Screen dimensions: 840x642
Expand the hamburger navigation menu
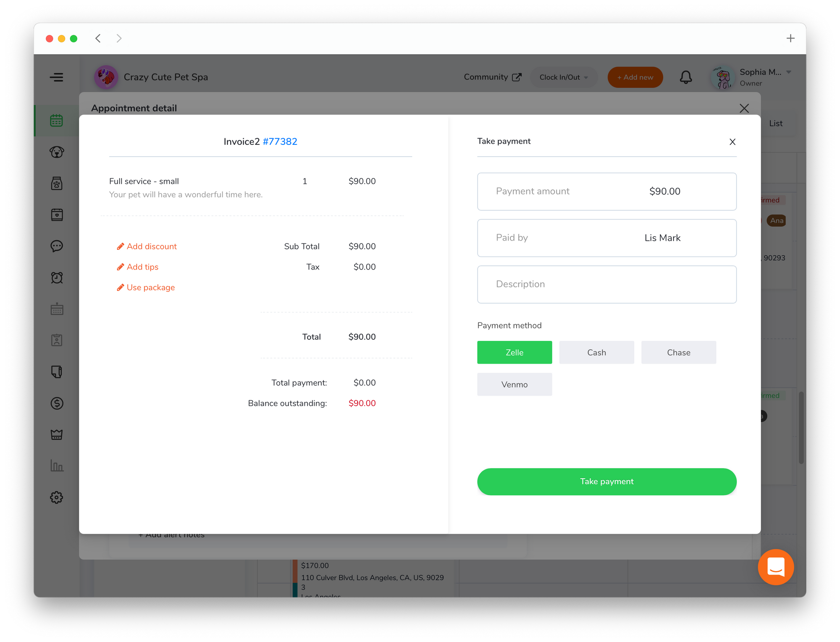point(58,77)
